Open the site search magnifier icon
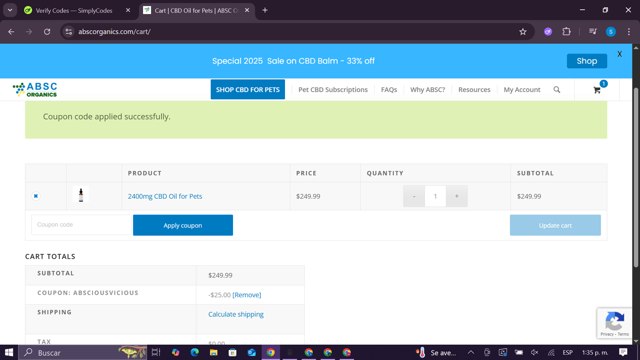 [x=557, y=89]
